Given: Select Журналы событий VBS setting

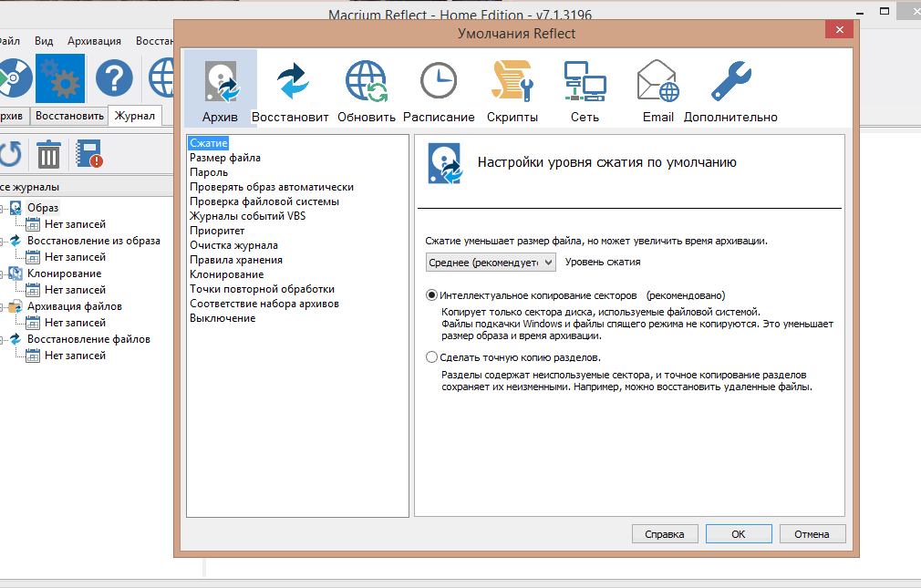Looking at the screenshot, I should coord(247,216).
